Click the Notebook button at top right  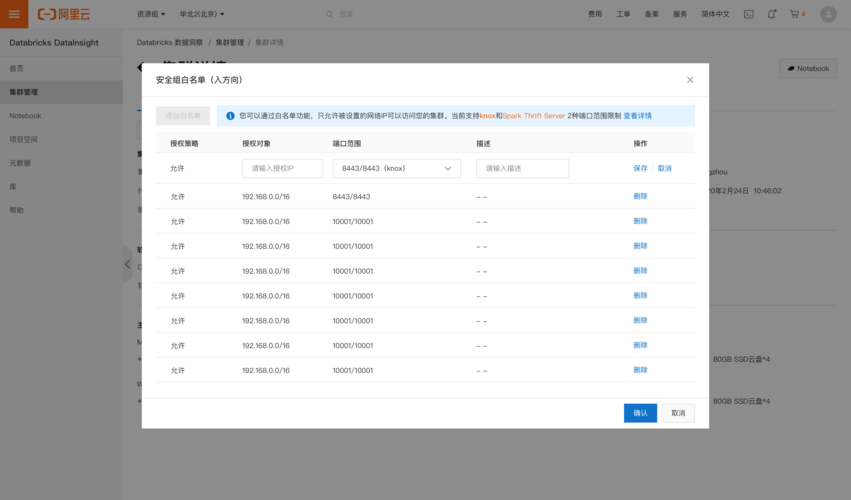808,68
